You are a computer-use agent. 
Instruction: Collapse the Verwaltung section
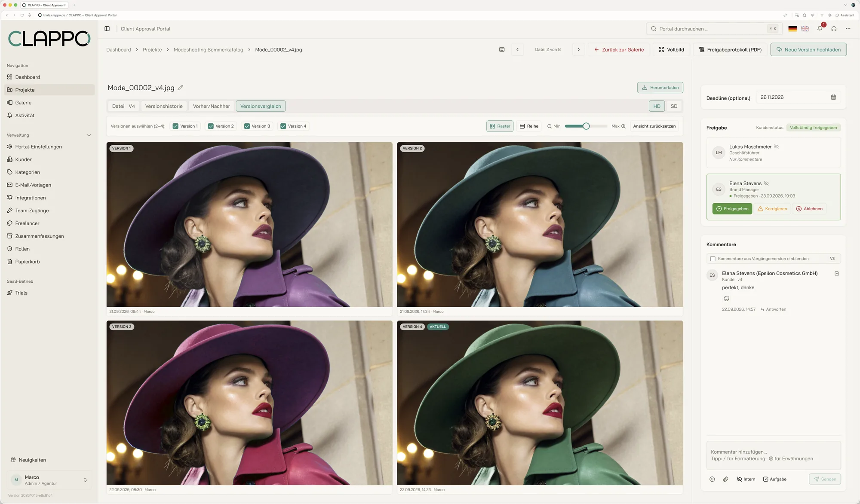click(x=89, y=135)
